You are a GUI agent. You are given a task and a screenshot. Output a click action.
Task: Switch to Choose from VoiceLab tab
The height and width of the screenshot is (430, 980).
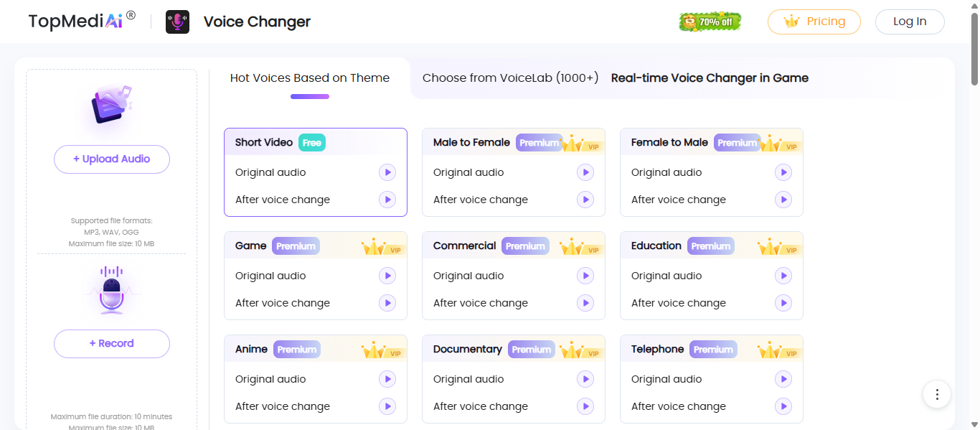point(510,78)
